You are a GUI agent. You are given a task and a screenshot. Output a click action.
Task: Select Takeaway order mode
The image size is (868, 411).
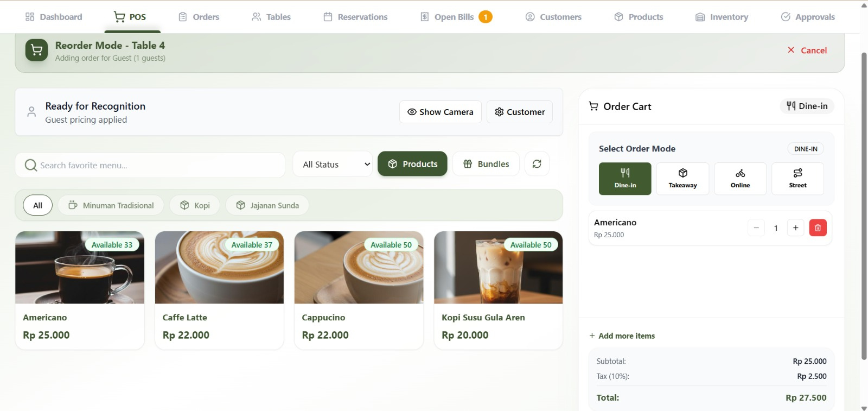point(682,179)
